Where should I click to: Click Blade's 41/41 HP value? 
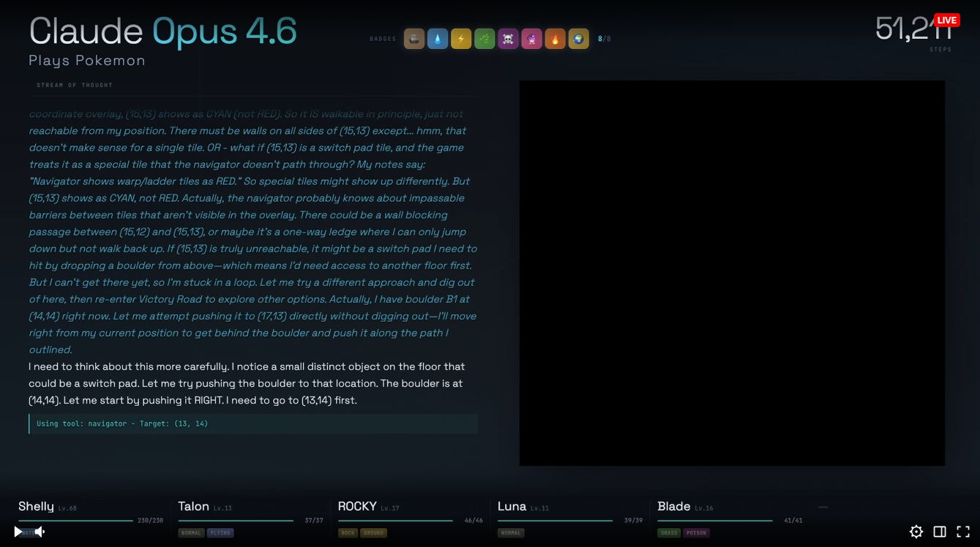[x=793, y=521]
